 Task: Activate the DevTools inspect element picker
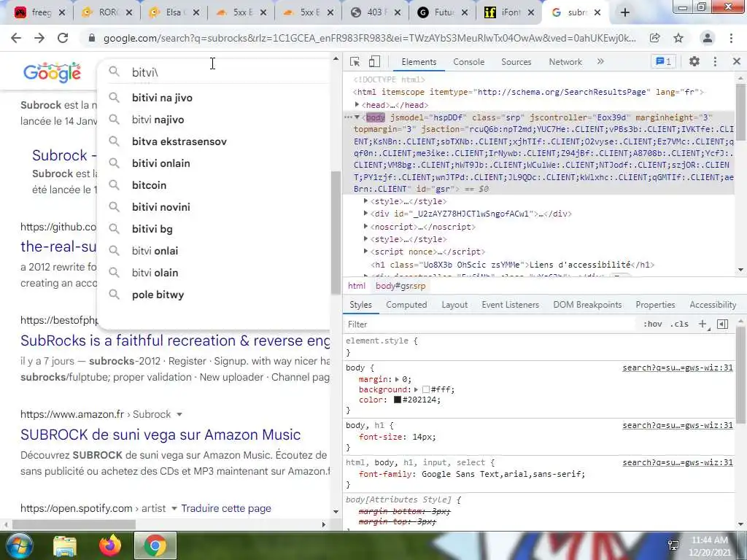coord(355,61)
